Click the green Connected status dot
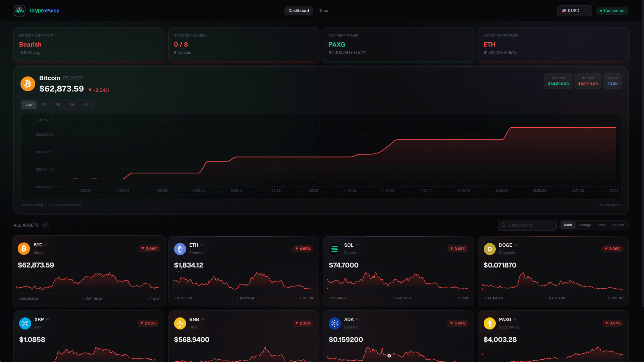The height and width of the screenshot is (362, 644). click(601, 11)
